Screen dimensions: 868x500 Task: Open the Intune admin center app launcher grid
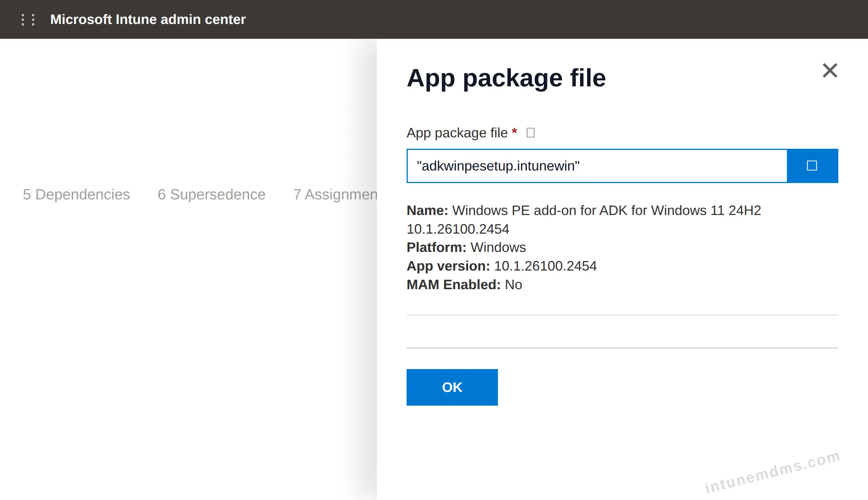click(x=28, y=19)
